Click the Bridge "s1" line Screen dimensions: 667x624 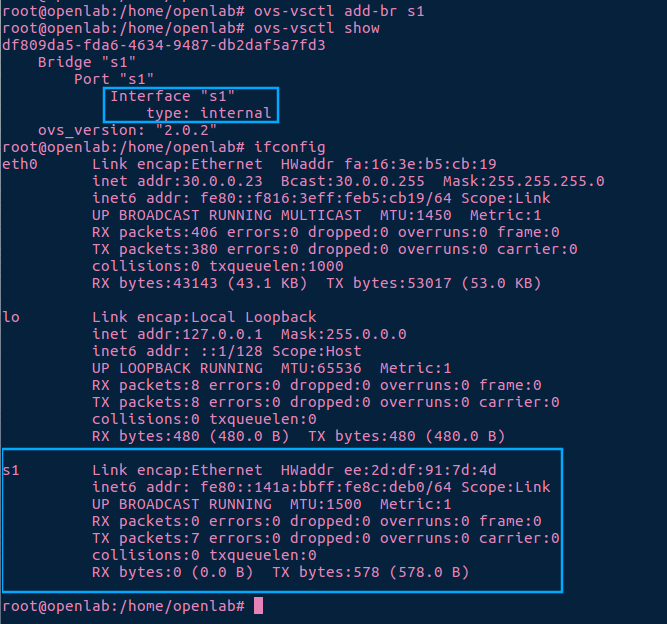click(x=87, y=62)
